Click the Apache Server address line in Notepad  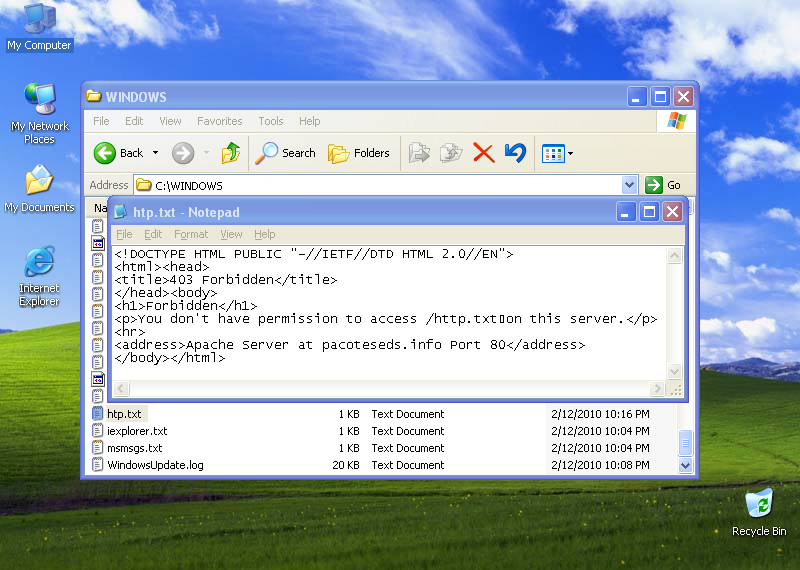coord(349,345)
